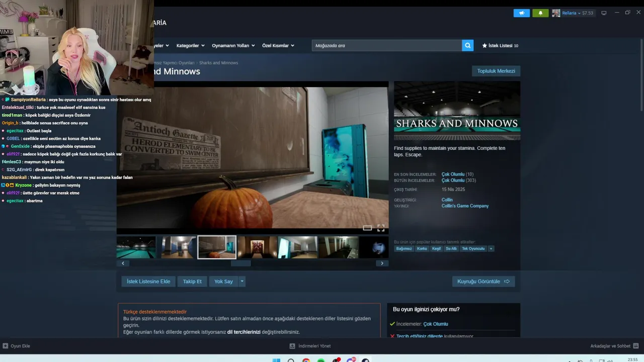The width and height of the screenshot is (644, 362).
Task: Click the Bağımsız tag
Action: click(x=404, y=248)
